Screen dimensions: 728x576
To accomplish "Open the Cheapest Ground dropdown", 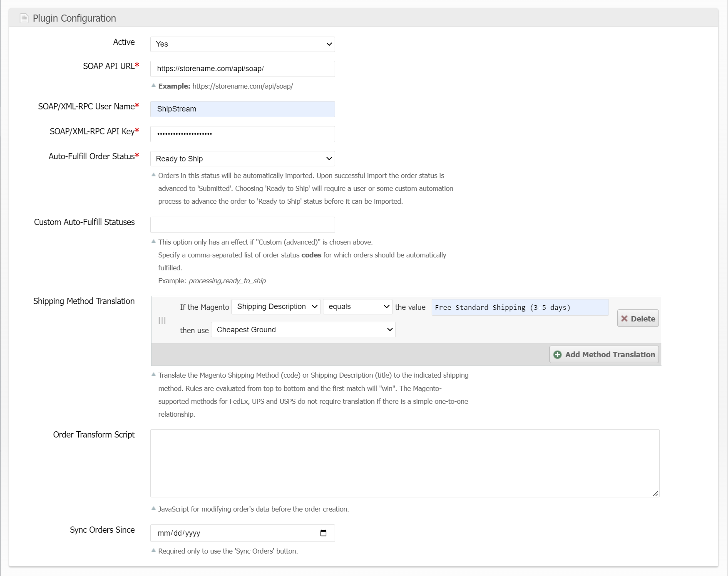I will pos(303,330).
